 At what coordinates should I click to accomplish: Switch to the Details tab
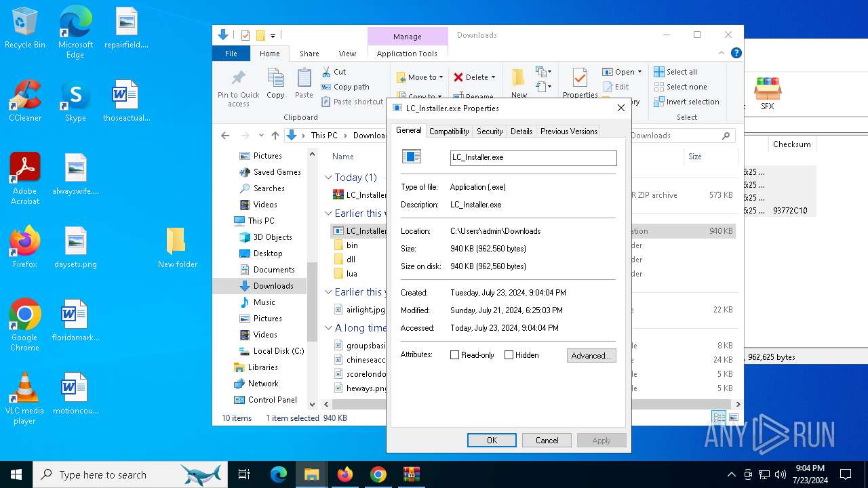521,131
